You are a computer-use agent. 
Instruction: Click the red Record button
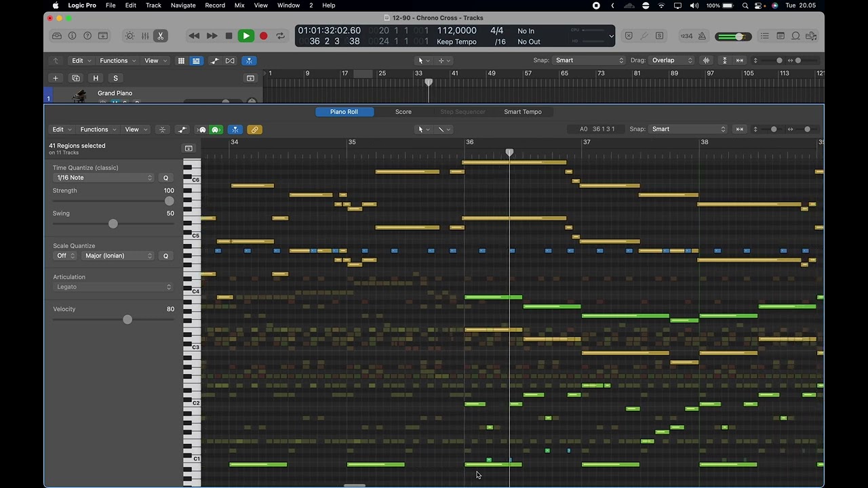264,36
